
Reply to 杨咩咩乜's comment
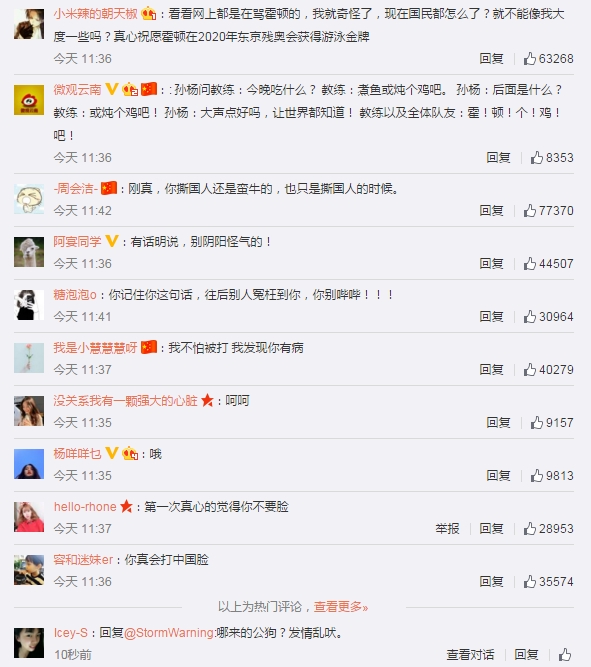point(498,475)
